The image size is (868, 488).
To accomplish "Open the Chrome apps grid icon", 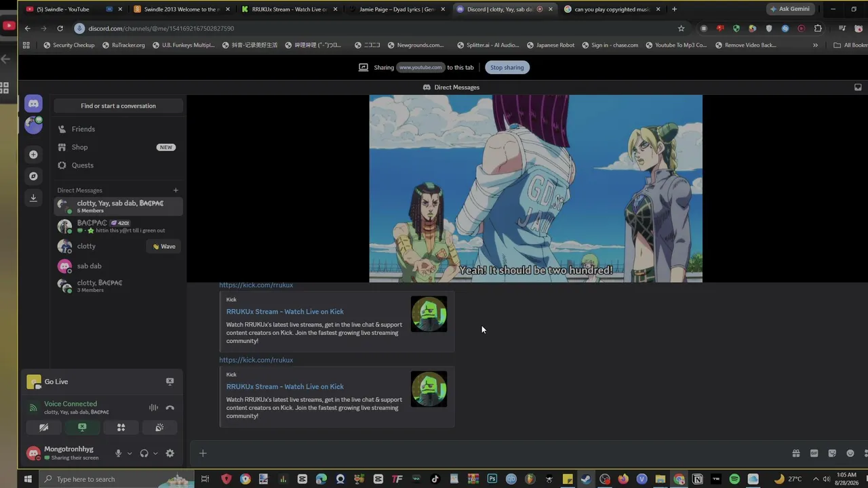I will click(26, 45).
